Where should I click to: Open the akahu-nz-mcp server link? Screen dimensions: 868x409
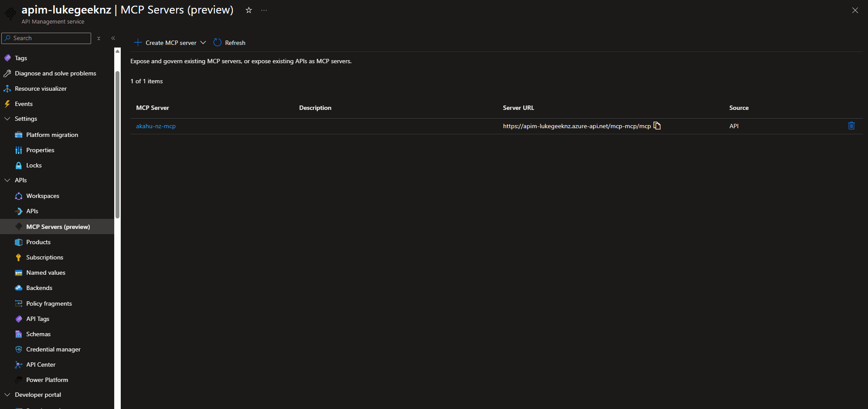156,126
